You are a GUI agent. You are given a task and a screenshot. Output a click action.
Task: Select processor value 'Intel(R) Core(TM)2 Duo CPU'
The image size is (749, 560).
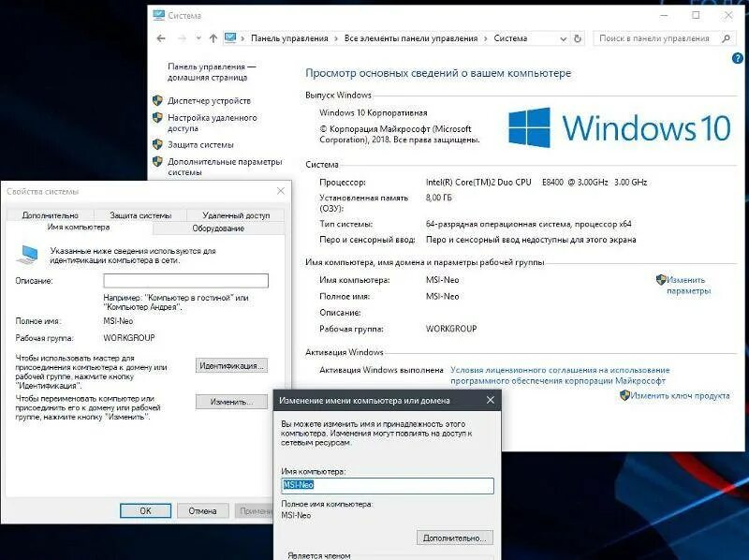click(478, 182)
